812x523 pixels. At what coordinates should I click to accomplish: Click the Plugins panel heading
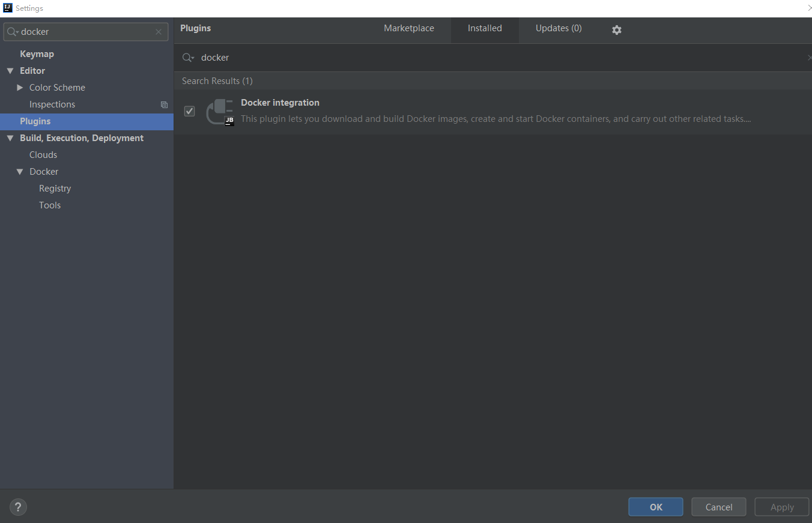click(196, 28)
